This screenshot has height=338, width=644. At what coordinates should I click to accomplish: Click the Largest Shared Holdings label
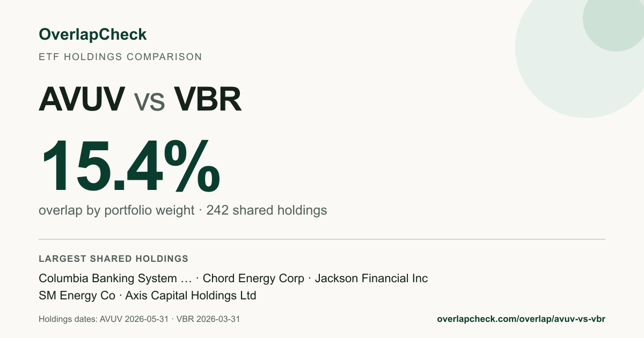pyautogui.click(x=113, y=259)
